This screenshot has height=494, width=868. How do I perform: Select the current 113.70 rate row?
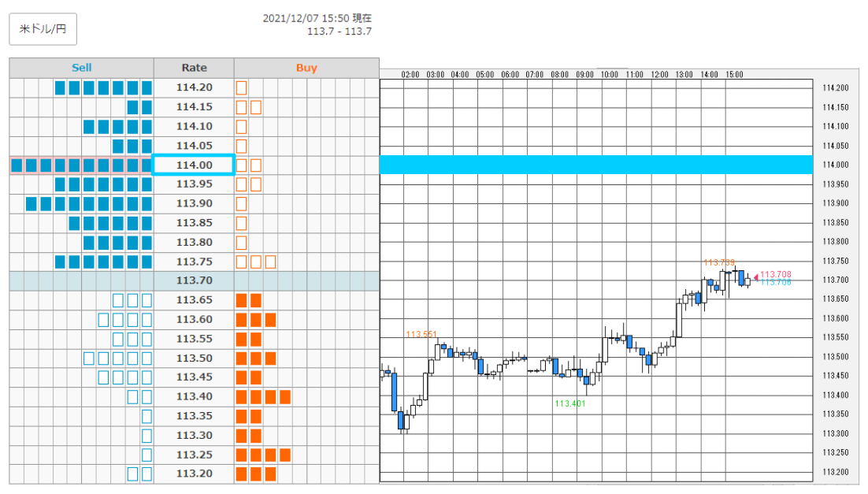(x=194, y=280)
